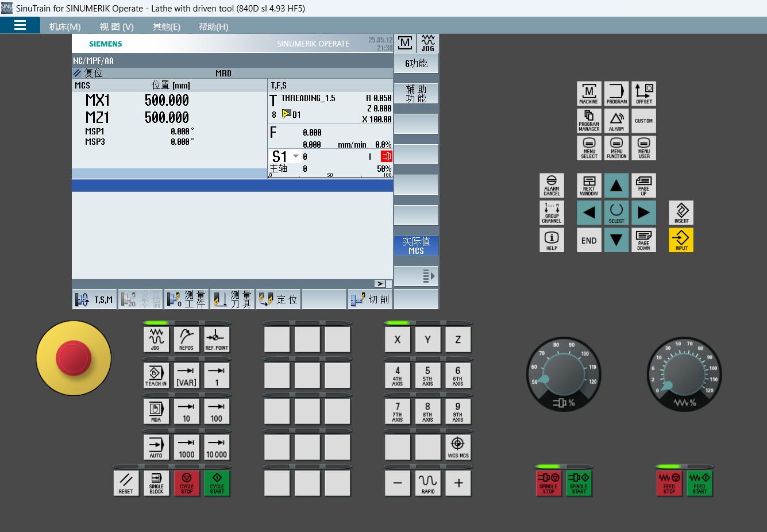Click the CYCLE STOP key
Image resolution: width=767 pixels, height=532 pixels.
(x=186, y=483)
